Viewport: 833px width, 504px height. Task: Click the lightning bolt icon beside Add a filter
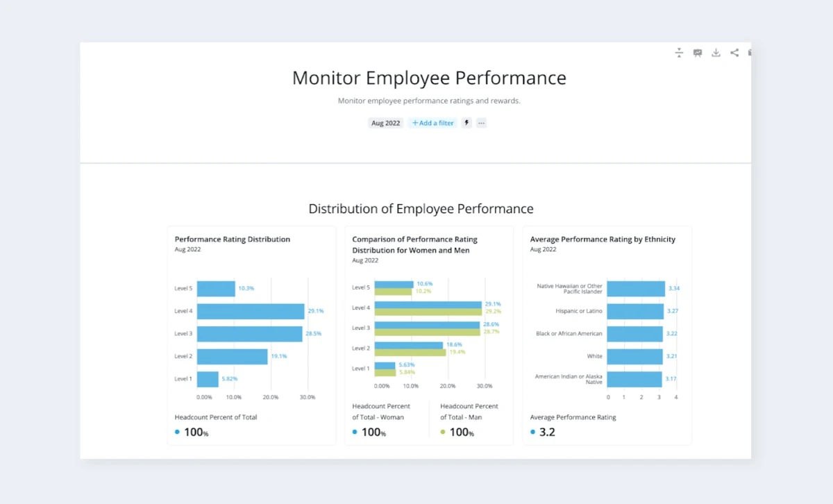467,123
